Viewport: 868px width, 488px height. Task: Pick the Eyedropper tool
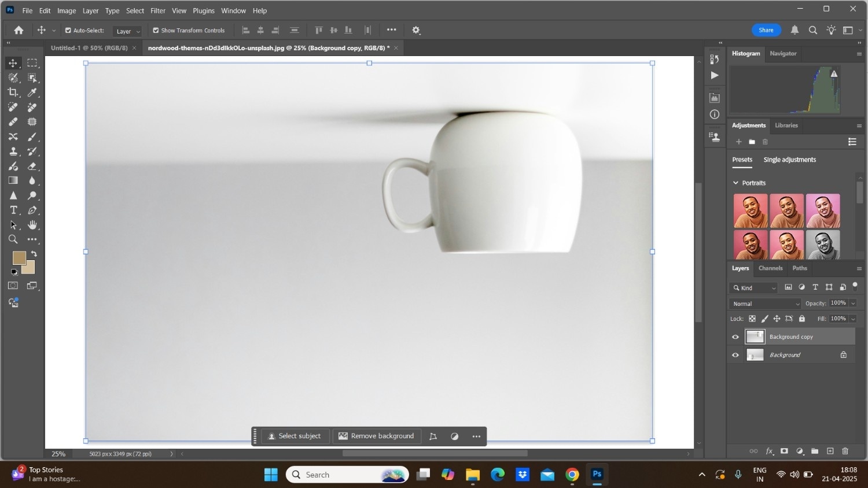point(32,93)
